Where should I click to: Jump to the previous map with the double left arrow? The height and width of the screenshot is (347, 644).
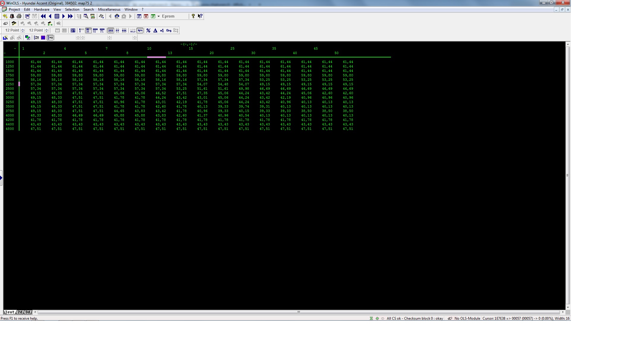pos(43,16)
